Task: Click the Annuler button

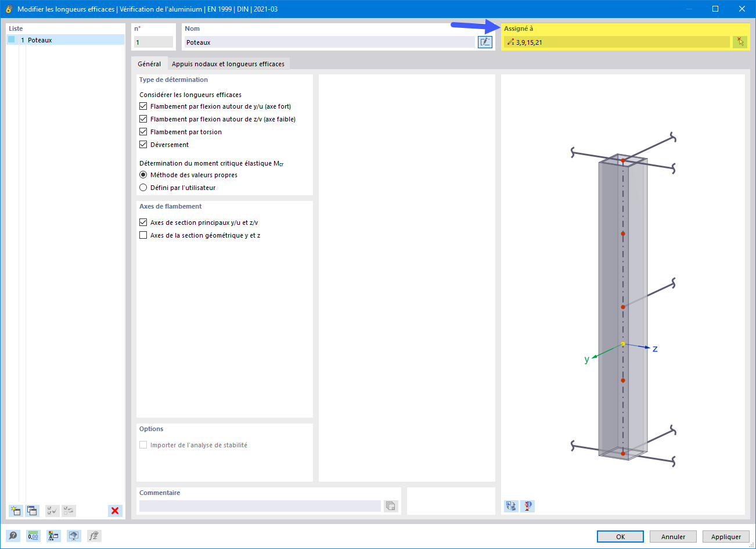Action: point(673,537)
